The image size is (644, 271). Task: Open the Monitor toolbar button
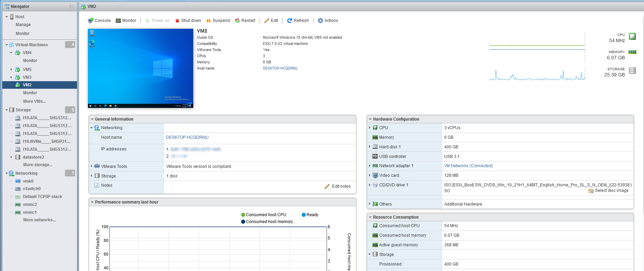[x=126, y=21]
